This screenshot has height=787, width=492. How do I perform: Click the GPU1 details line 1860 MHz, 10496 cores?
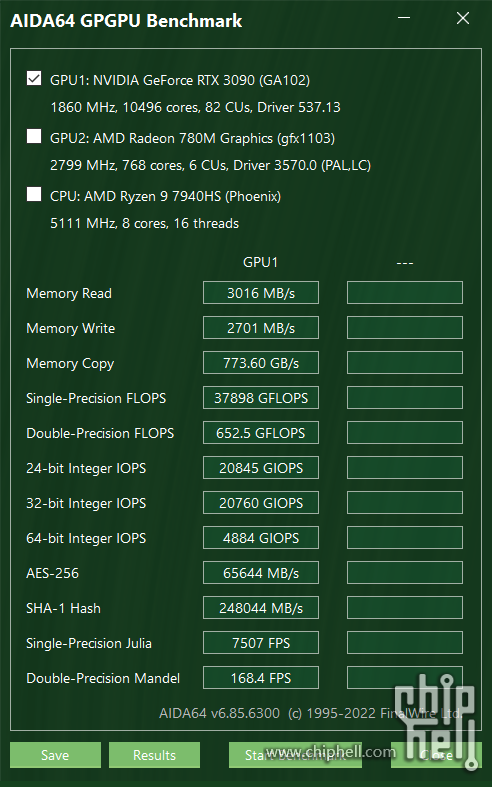(195, 107)
